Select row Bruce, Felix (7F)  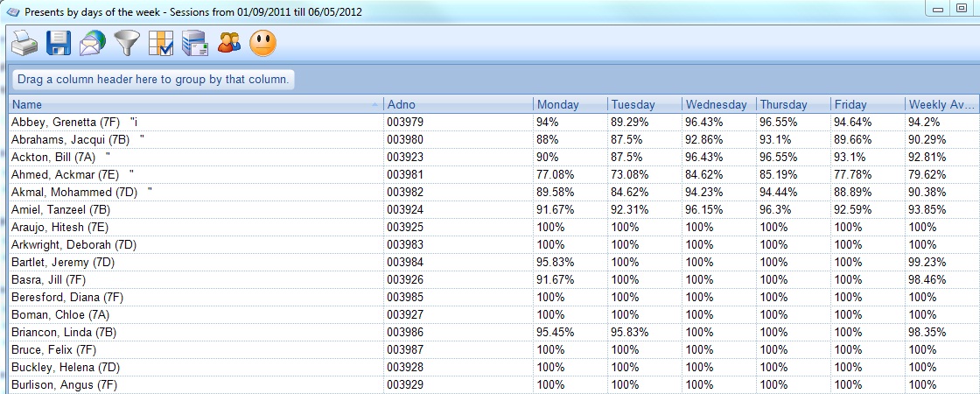point(494,349)
